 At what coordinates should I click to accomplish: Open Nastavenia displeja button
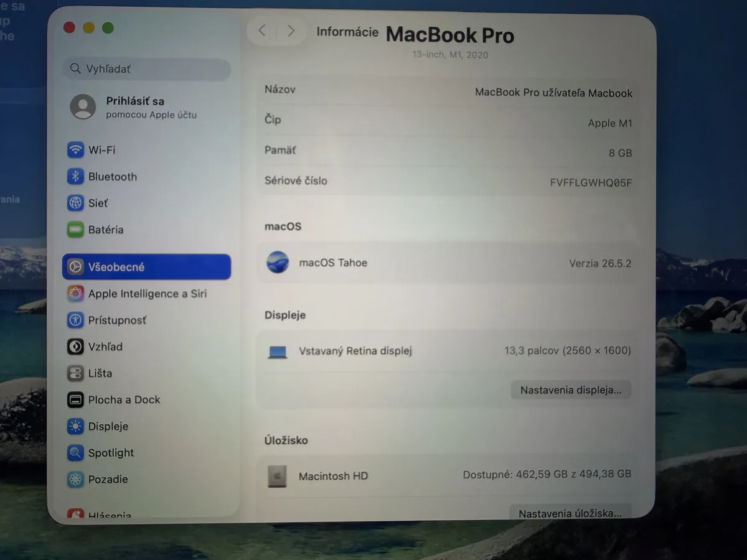point(571,390)
